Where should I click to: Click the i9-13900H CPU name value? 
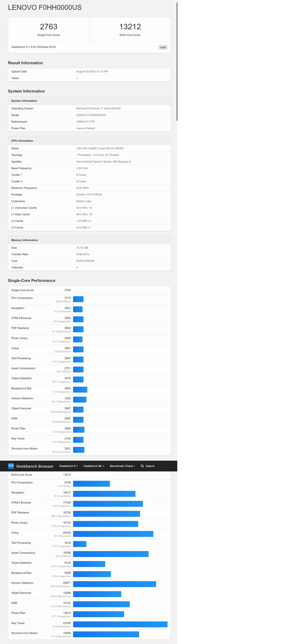100,148
